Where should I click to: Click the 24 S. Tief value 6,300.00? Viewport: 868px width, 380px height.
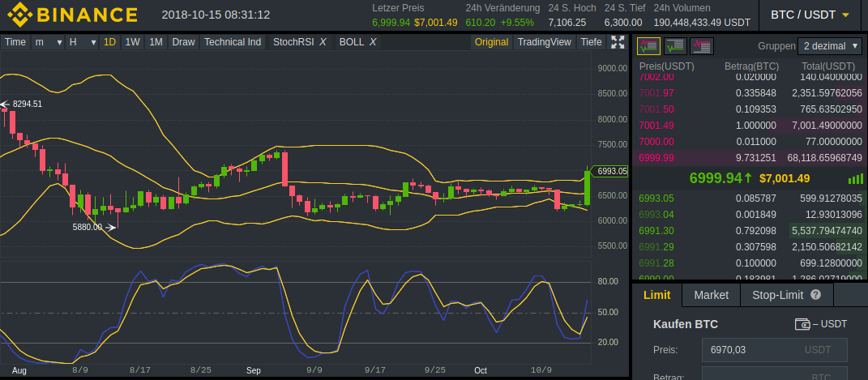pyautogui.click(x=623, y=23)
